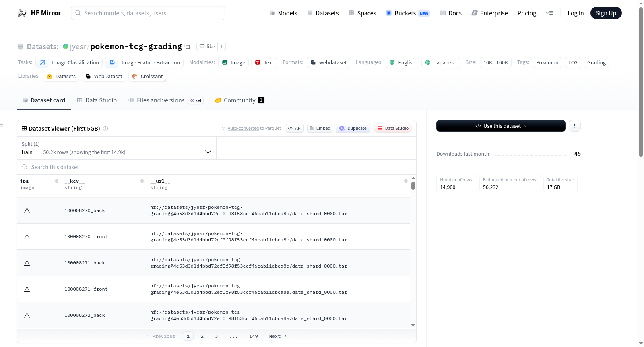The width and height of the screenshot is (644, 347).
Task: Click the Sign Up button
Action: [606, 13]
